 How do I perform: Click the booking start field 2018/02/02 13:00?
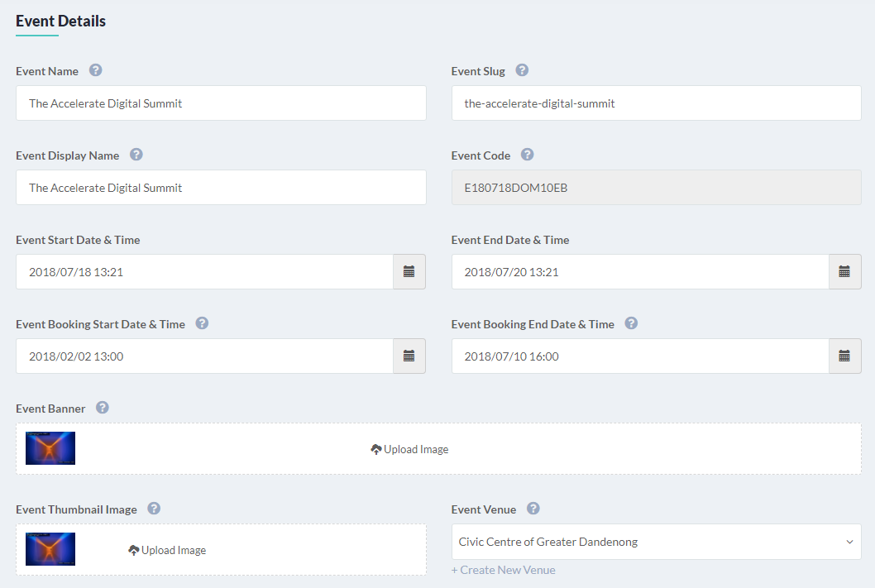205,356
